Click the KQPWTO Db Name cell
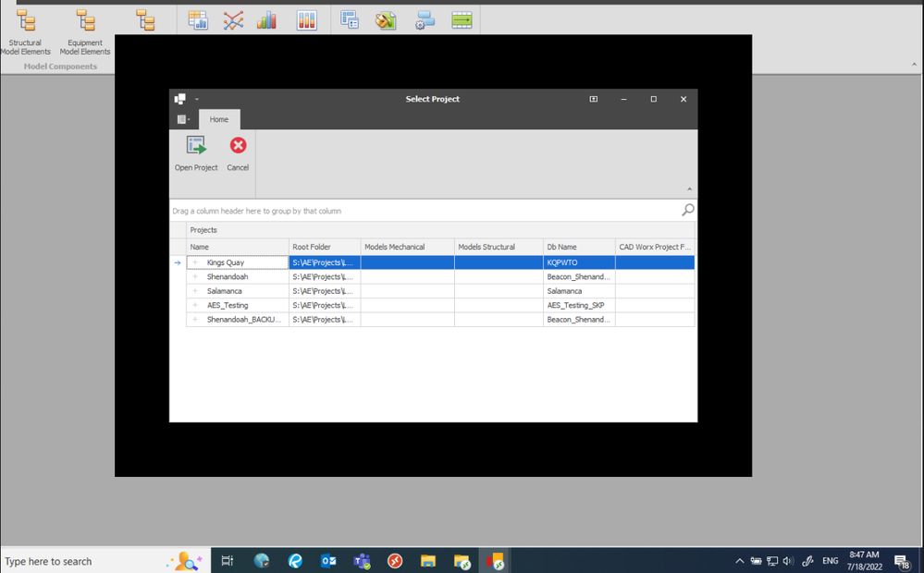This screenshot has height=573, width=924. click(579, 262)
